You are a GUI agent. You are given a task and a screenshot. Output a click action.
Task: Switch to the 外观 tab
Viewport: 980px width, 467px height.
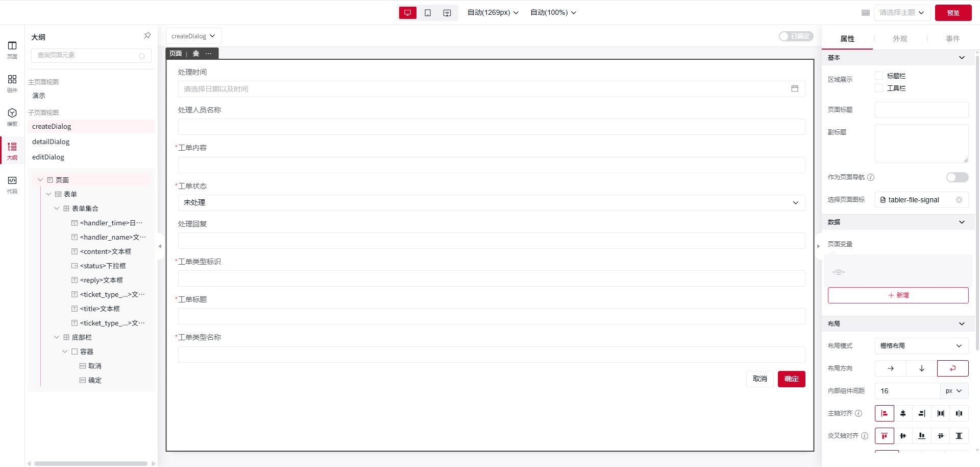pos(899,39)
